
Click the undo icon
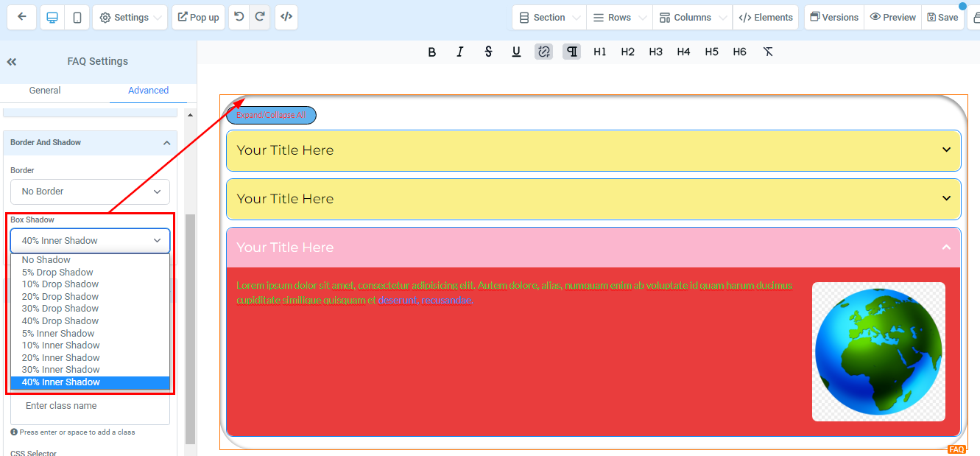point(239,17)
